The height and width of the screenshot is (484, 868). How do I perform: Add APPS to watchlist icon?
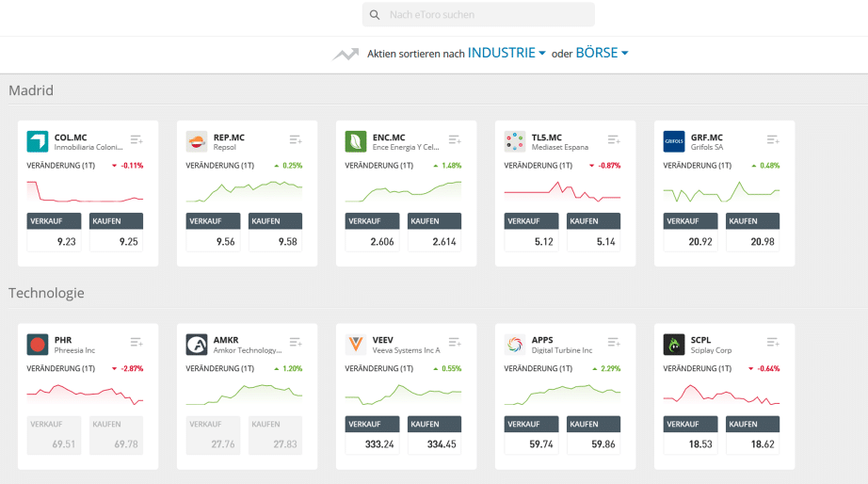point(614,343)
